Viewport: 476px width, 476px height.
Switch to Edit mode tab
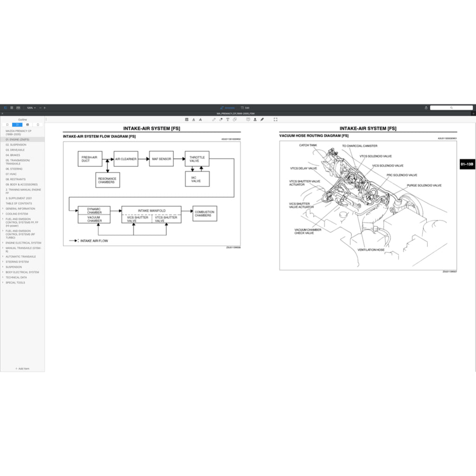(x=245, y=107)
